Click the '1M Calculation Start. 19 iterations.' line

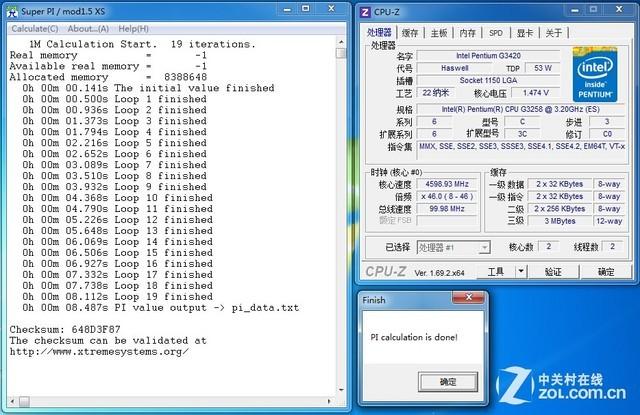(142, 44)
